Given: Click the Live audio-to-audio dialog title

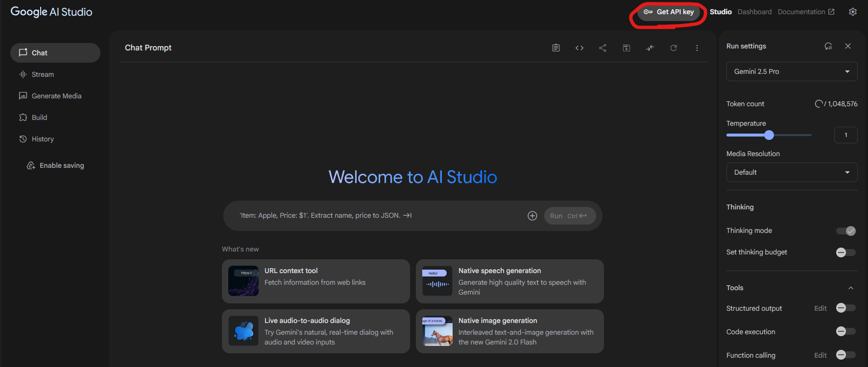Looking at the screenshot, I should click(307, 321).
